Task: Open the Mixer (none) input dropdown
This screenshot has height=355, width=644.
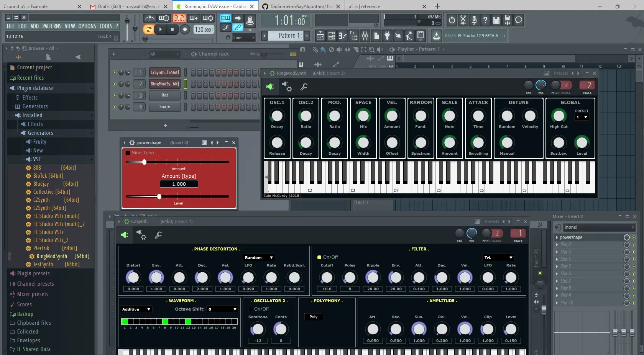Action: coord(599,227)
